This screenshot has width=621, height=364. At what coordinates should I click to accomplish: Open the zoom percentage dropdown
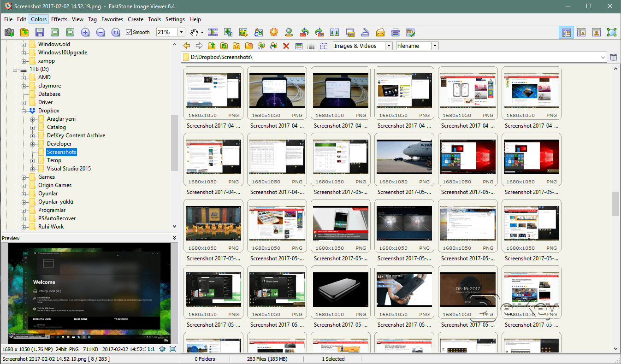[x=181, y=32]
